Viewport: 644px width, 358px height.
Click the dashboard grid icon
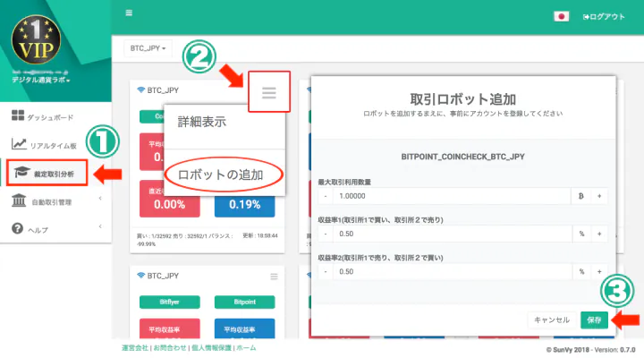tap(18, 115)
